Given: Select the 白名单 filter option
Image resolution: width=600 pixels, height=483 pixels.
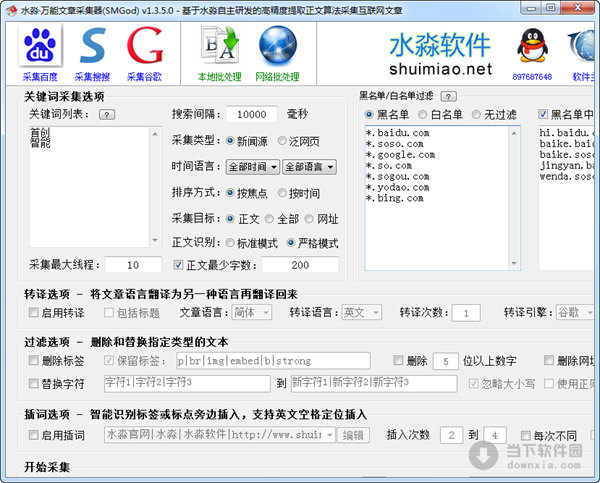Looking at the screenshot, I should [x=422, y=114].
